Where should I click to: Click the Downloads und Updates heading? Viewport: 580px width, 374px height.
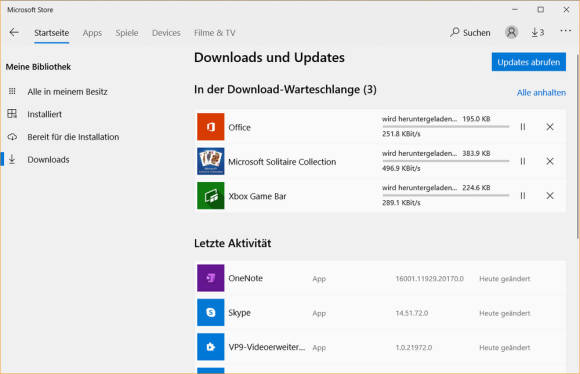269,58
